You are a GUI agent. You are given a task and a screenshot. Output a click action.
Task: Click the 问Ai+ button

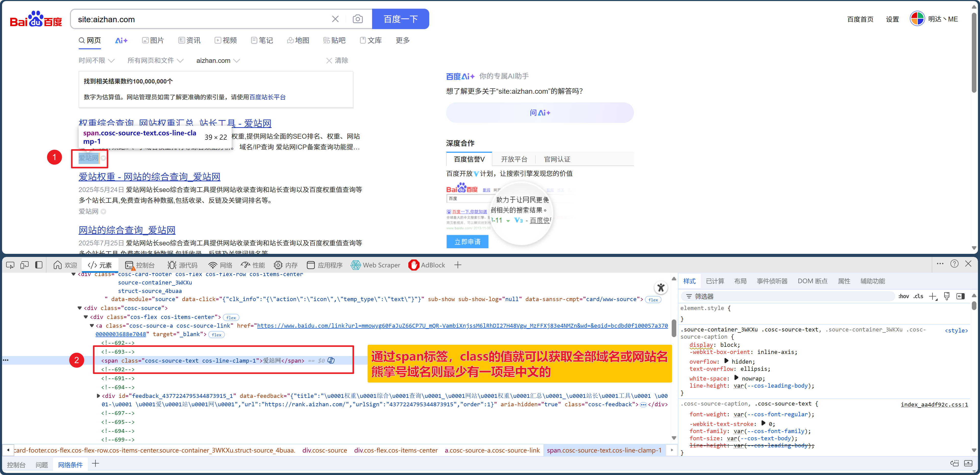pos(540,113)
